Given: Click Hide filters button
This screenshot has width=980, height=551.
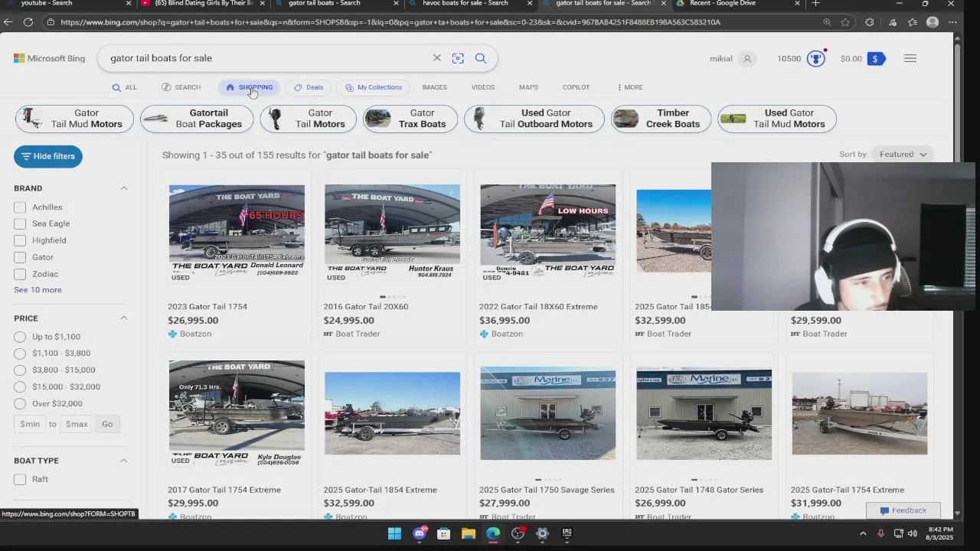Looking at the screenshot, I should click(x=47, y=156).
